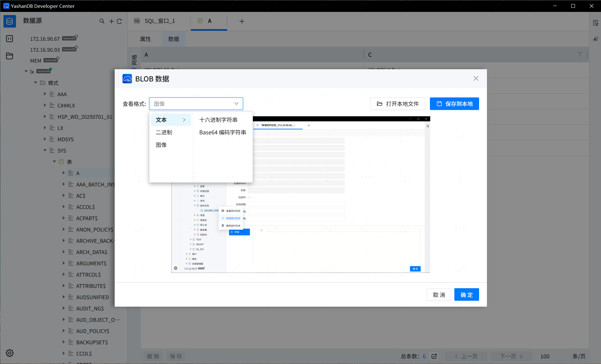This screenshot has width=601, height=364.
Task: Click the 保存到本地 button
Action: [454, 104]
